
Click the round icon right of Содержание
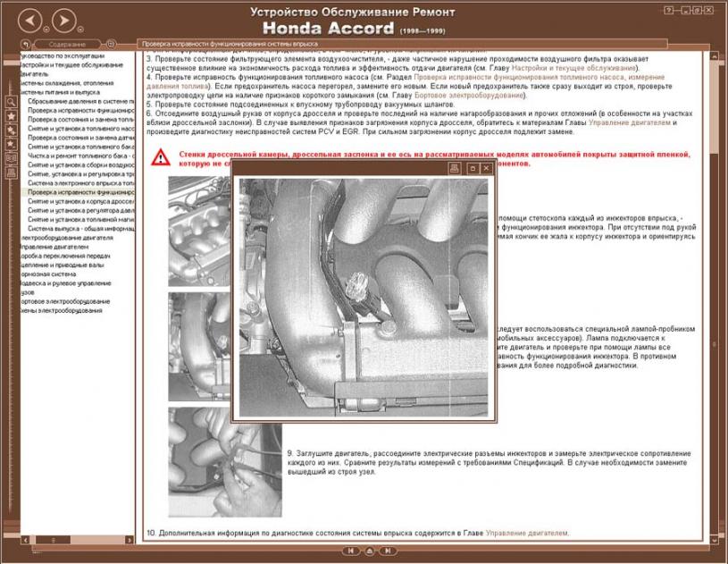(111, 45)
